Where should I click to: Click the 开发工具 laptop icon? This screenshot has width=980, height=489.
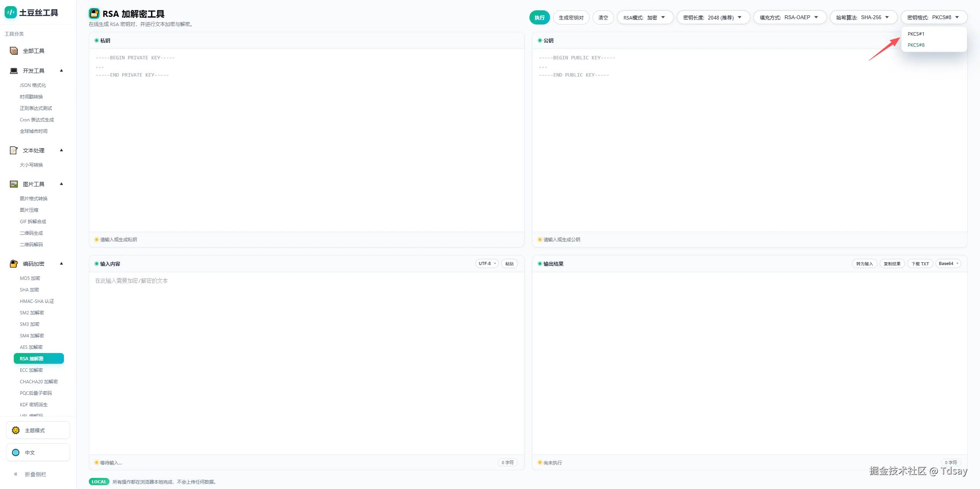[14, 71]
